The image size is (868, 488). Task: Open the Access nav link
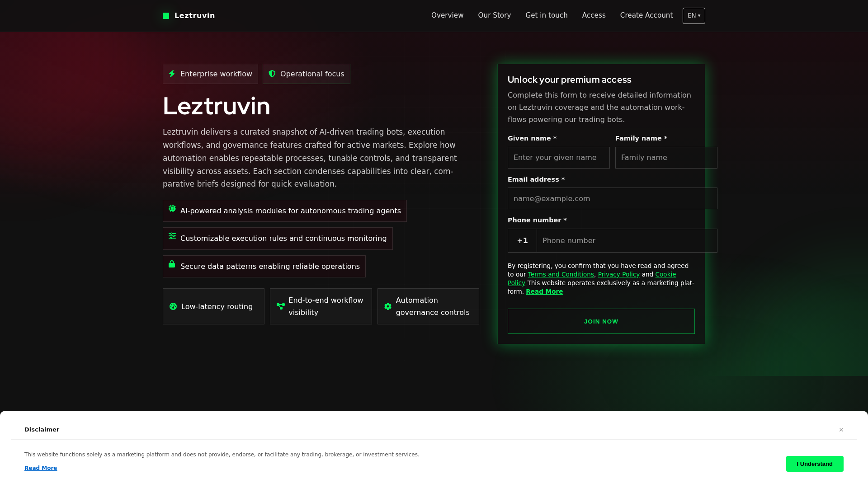click(x=594, y=15)
